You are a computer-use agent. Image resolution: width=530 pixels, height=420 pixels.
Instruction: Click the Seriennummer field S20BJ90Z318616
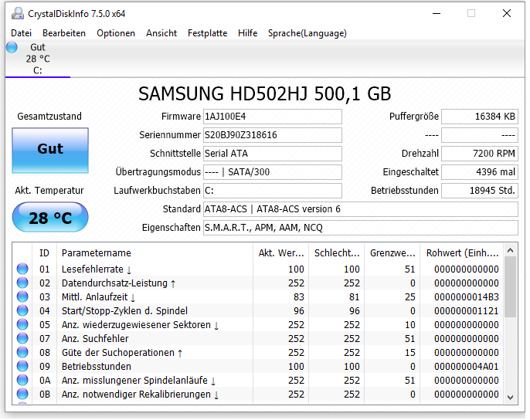tap(273, 135)
